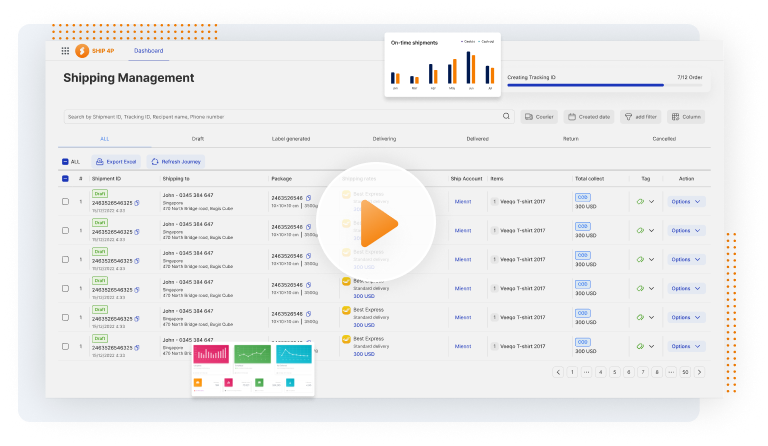The height and width of the screenshot is (446, 768).
Task: Go to page 8
Action: coord(657,372)
